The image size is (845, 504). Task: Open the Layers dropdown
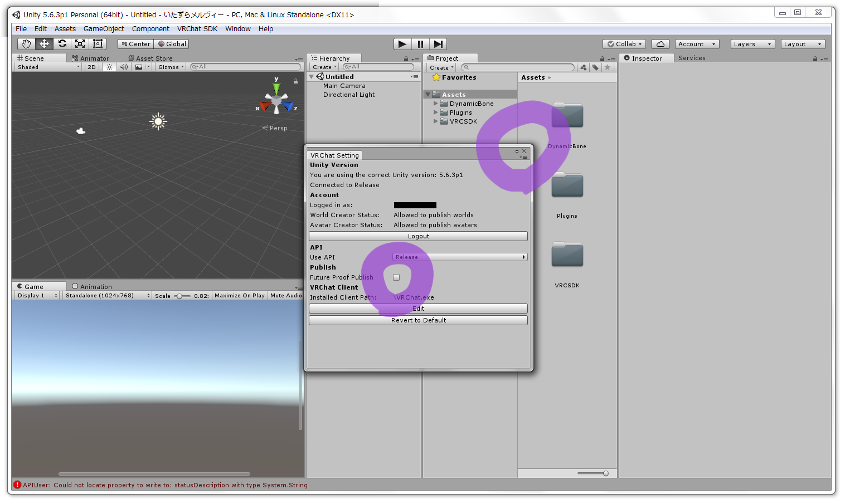(x=752, y=44)
